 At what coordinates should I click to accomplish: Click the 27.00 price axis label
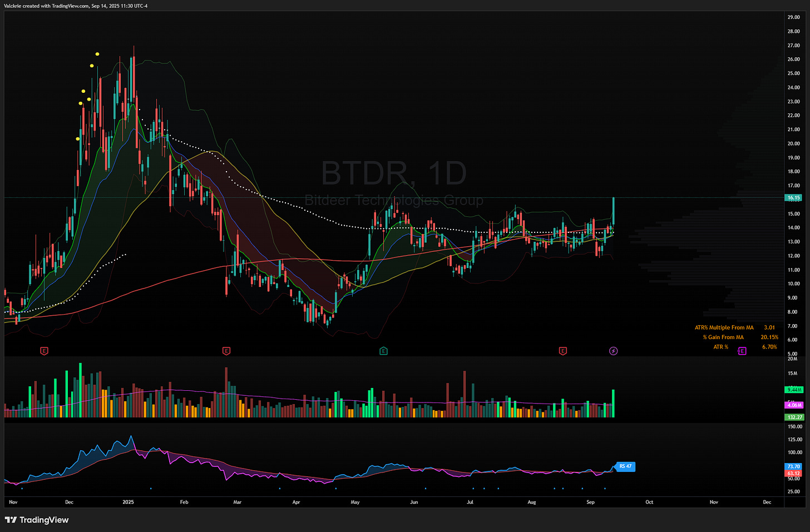[x=794, y=46]
